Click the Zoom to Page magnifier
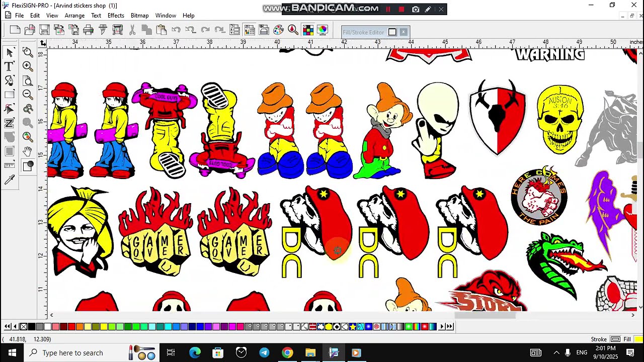Viewport: 644px width, 362px height. (x=28, y=80)
